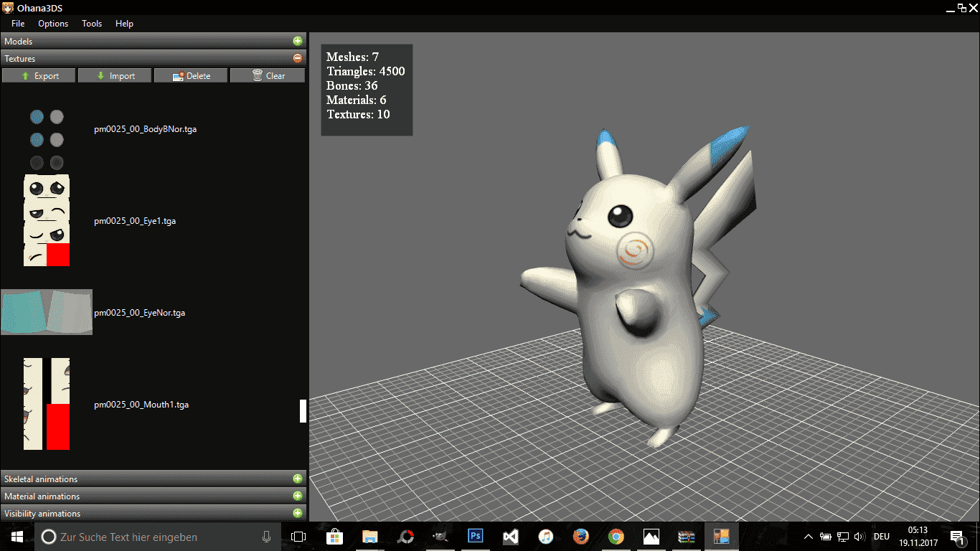This screenshot has width=980, height=551.
Task: Open the network status tray icon
Action: 843,537
